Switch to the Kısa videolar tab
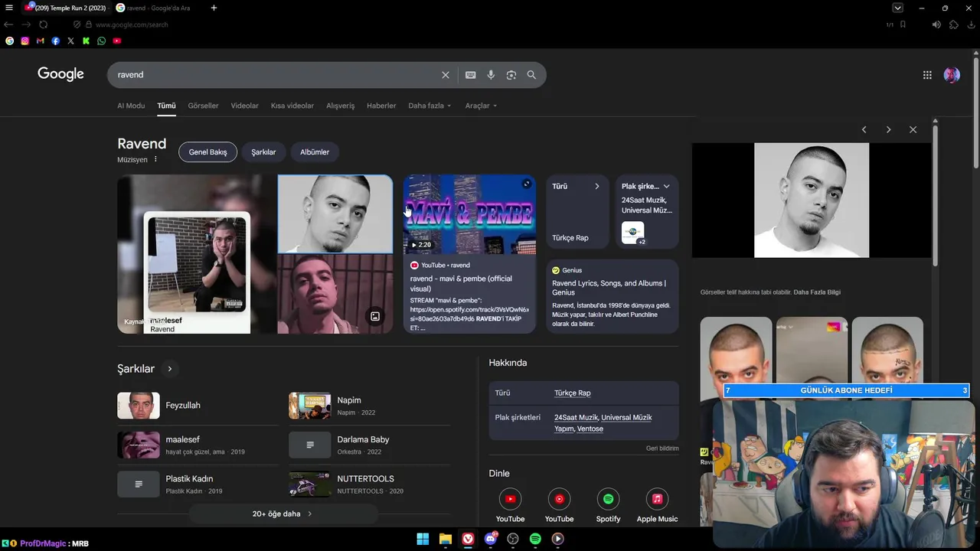Screen dimensions: 980x551 pyautogui.click(x=292, y=106)
